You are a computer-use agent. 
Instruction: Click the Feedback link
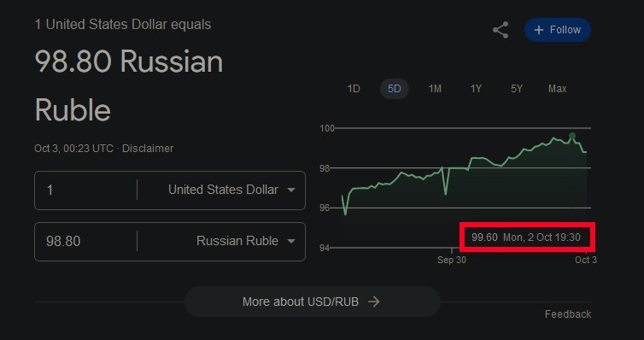pos(568,314)
